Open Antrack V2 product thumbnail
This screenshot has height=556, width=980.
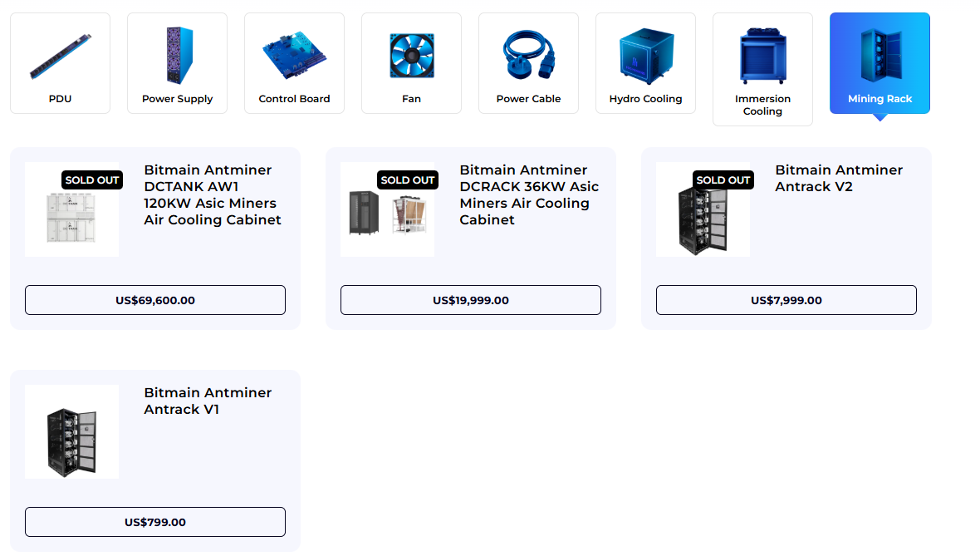pyautogui.click(x=703, y=209)
